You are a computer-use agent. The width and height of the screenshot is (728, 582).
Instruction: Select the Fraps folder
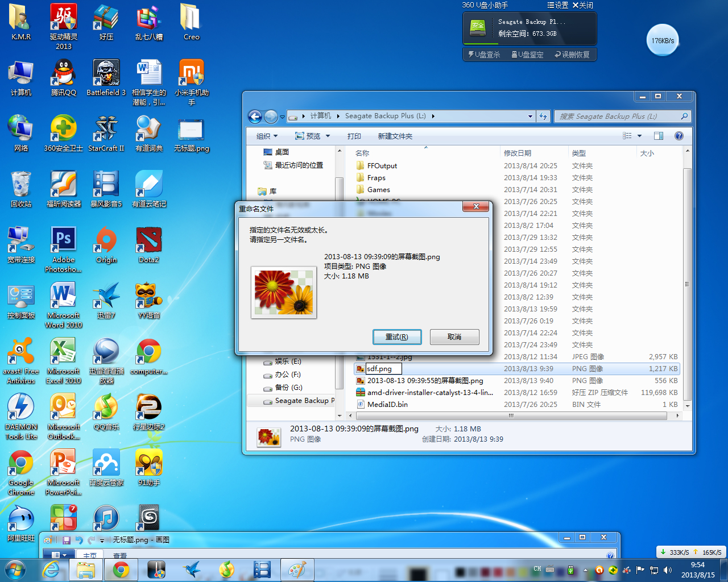[377, 178]
